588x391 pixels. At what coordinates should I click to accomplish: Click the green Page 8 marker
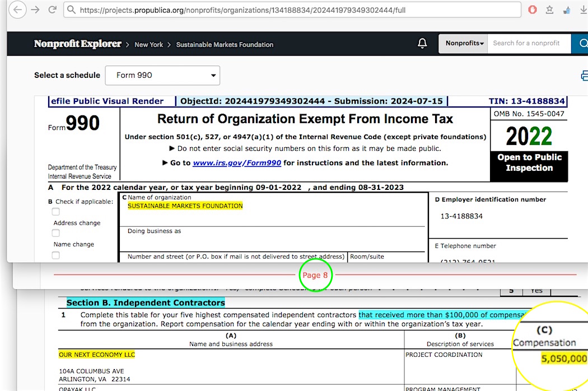click(x=315, y=275)
